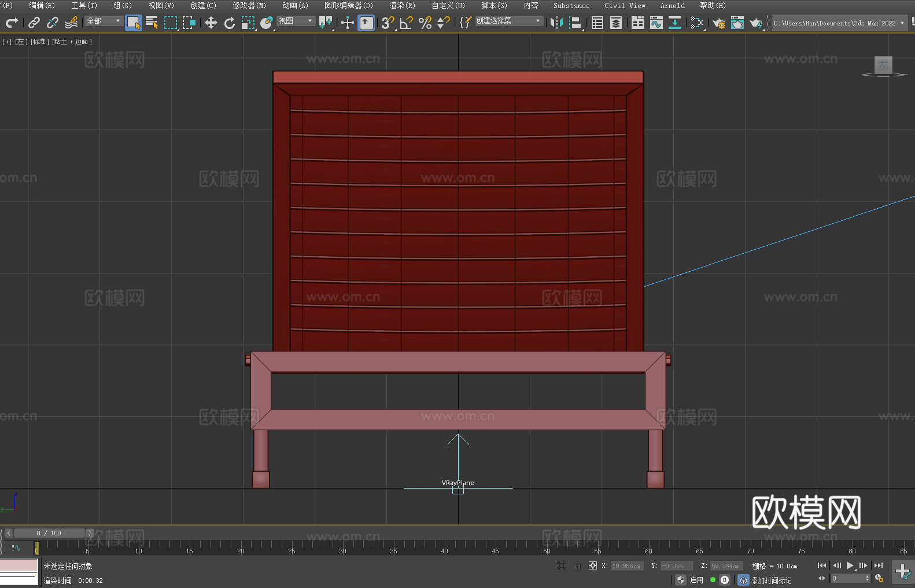Click Use Pivot Point Center icon
Image resolution: width=915 pixels, height=588 pixels.
(x=326, y=23)
